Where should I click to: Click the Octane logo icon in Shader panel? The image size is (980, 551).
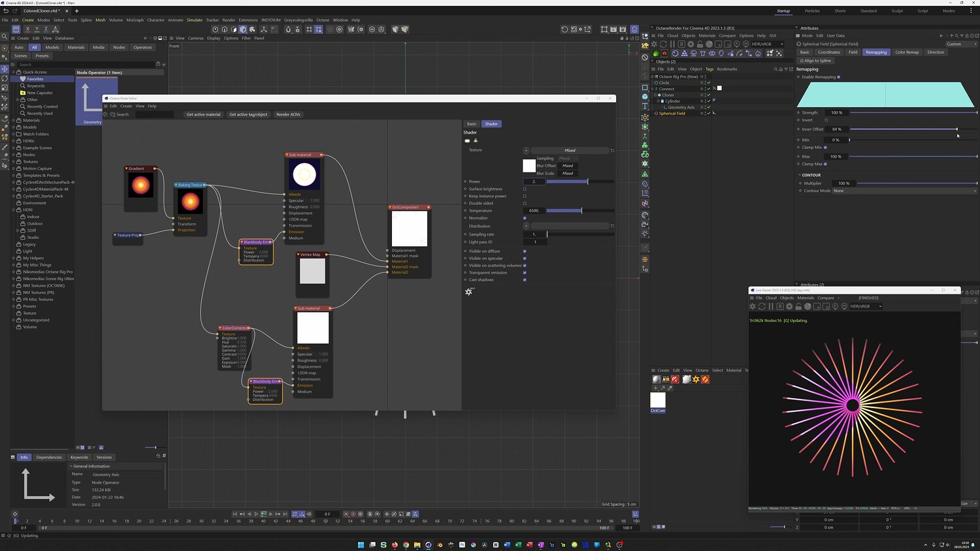tap(468, 291)
